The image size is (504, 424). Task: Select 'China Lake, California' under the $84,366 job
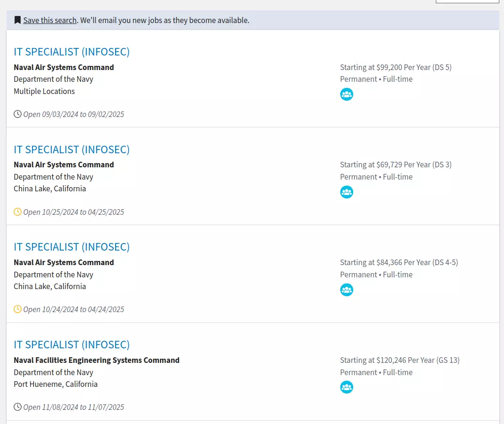pyautogui.click(x=50, y=286)
